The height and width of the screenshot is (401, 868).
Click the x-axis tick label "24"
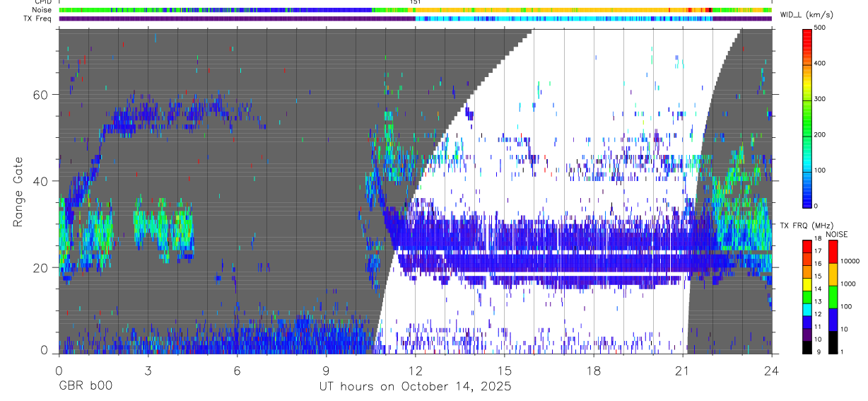coord(772,371)
